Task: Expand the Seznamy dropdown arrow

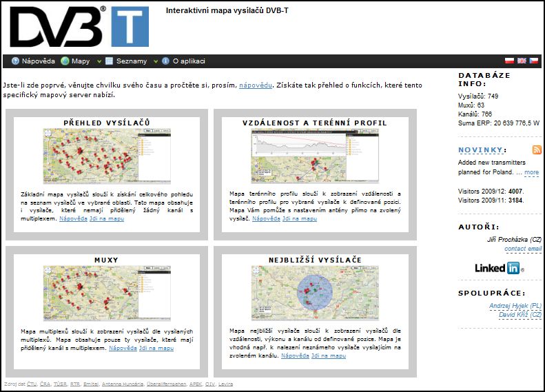Action: [155, 61]
